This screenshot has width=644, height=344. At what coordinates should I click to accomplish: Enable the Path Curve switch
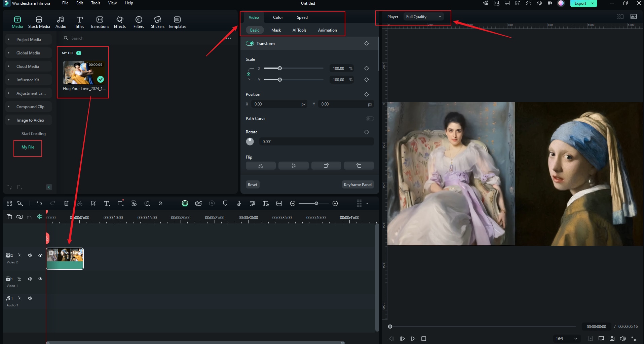pyautogui.click(x=370, y=119)
